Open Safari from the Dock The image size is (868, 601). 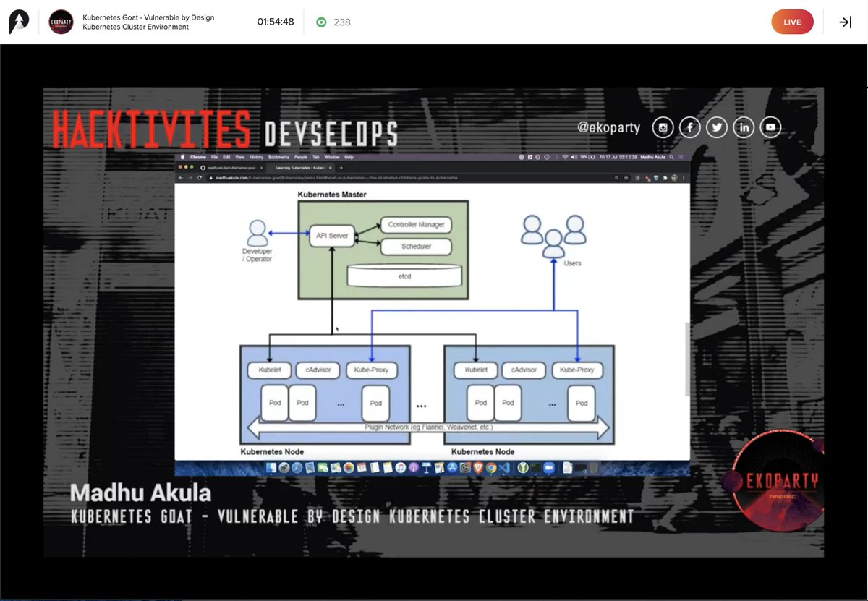(297, 468)
